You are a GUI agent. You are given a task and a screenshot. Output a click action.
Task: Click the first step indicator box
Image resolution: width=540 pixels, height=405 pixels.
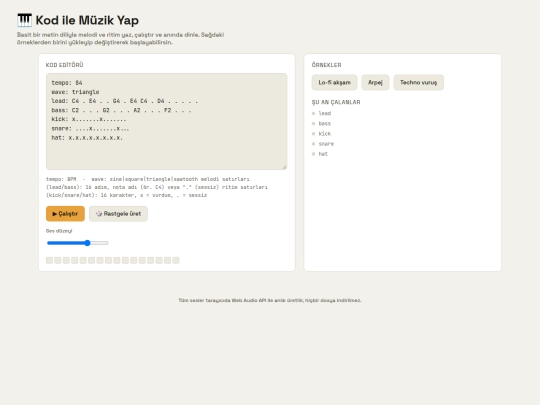(49, 260)
